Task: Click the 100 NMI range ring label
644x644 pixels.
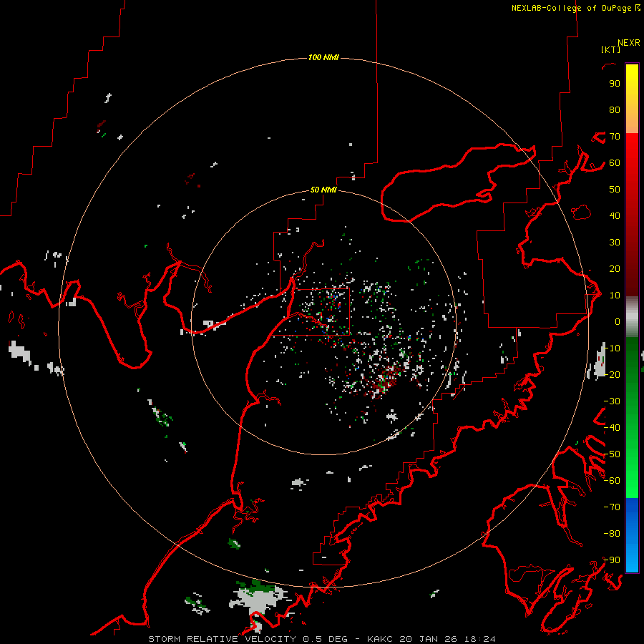Action: (x=323, y=57)
